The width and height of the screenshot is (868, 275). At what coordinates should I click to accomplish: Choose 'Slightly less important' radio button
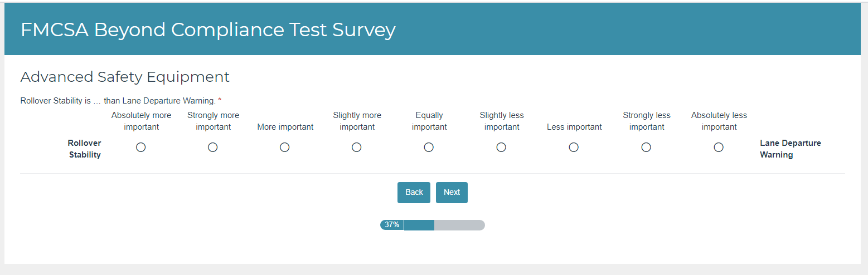click(x=501, y=148)
